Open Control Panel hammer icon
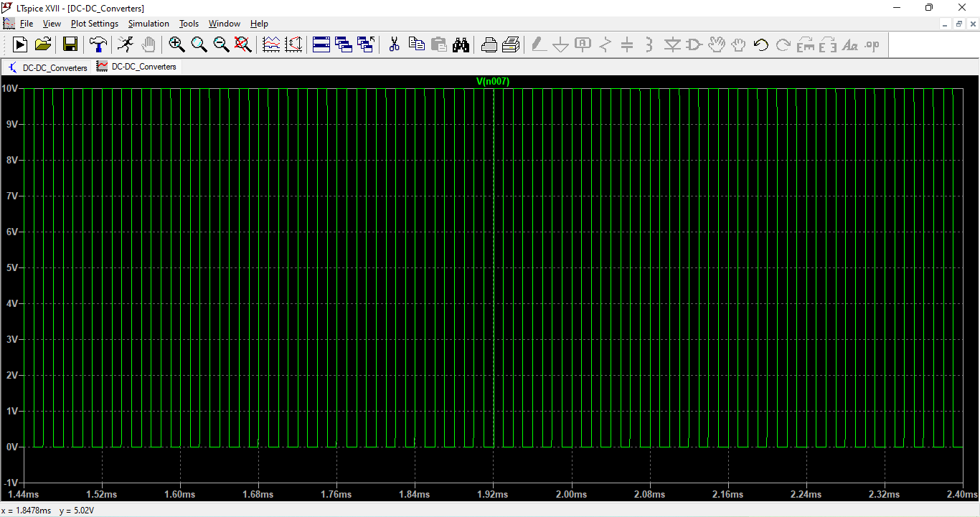Viewport: 980px width, 517px height. 98,45
